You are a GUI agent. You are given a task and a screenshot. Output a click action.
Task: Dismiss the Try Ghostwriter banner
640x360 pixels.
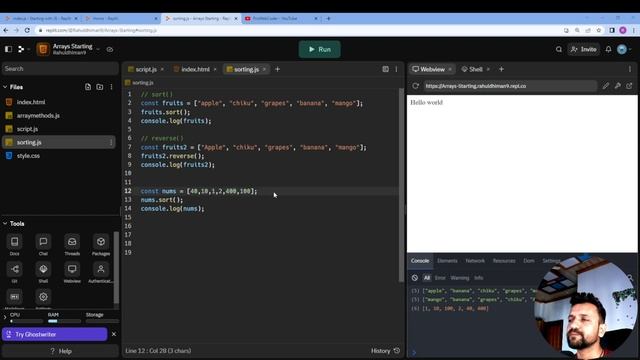click(114, 334)
